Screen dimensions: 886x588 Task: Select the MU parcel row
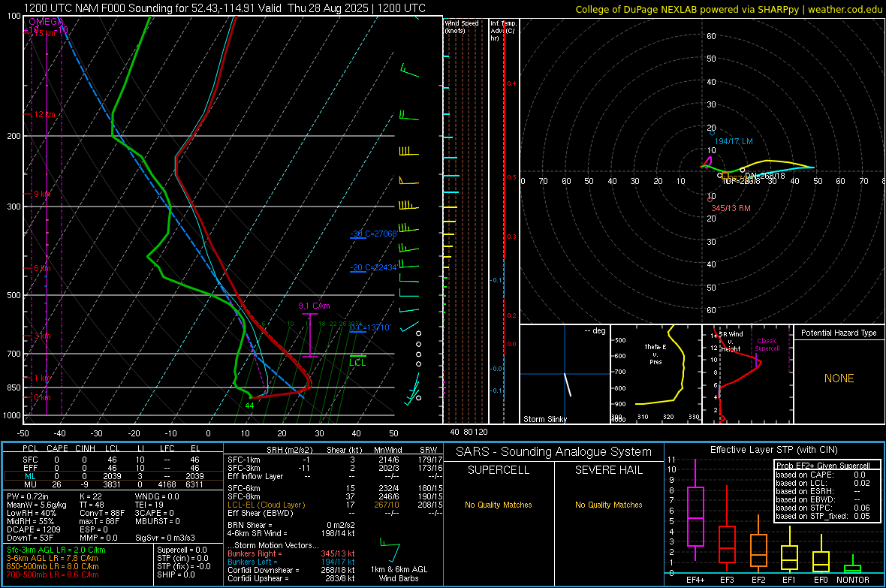tap(113, 484)
